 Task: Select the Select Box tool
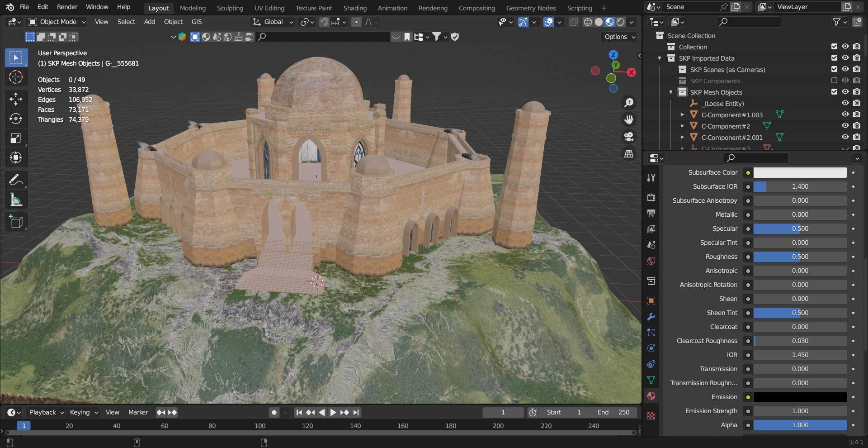pos(16,58)
